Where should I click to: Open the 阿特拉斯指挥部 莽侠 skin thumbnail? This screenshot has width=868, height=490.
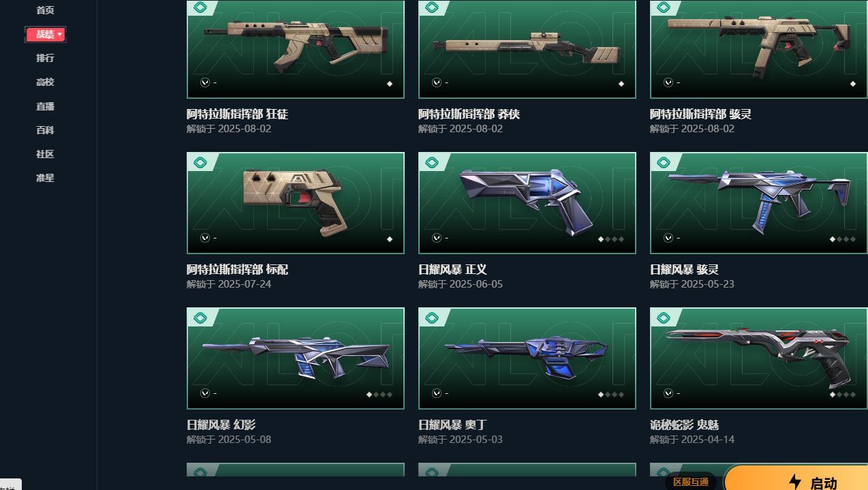(x=527, y=49)
